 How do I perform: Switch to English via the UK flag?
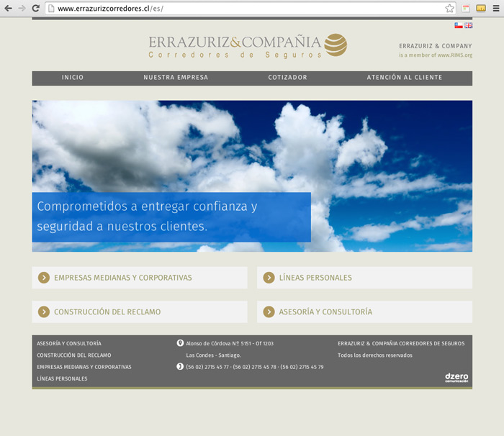pos(469,25)
